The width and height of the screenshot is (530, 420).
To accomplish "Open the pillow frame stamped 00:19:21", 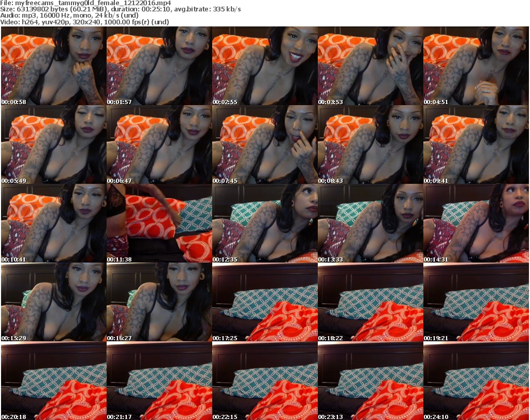I will [476, 302].
